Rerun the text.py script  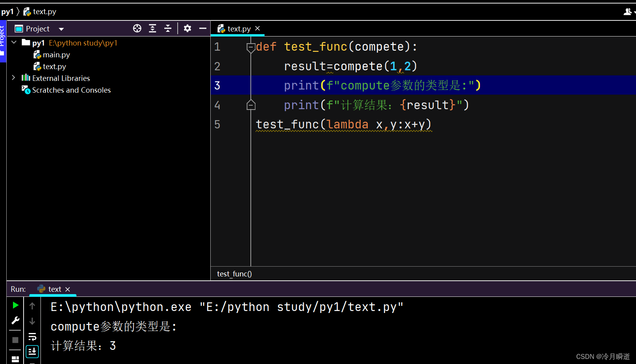(x=15, y=305)
